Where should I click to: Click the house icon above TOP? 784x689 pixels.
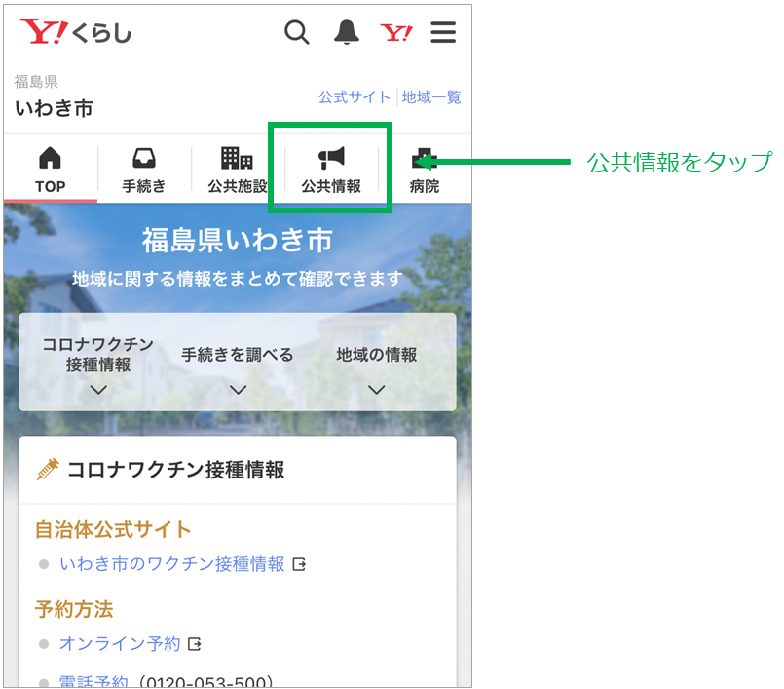tap(50, 158)
